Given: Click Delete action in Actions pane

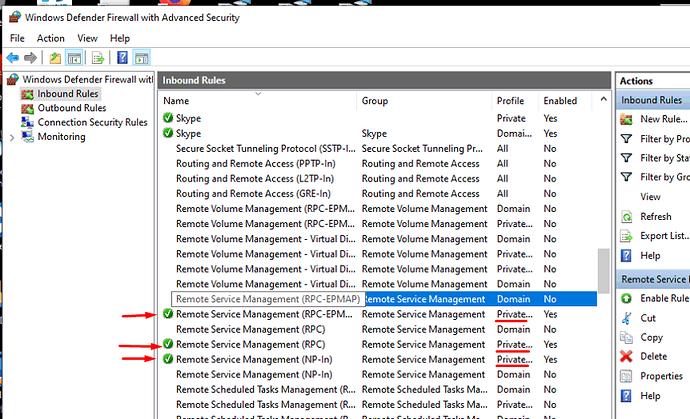Looking at the screenshot, I should [x=653, y=357].
